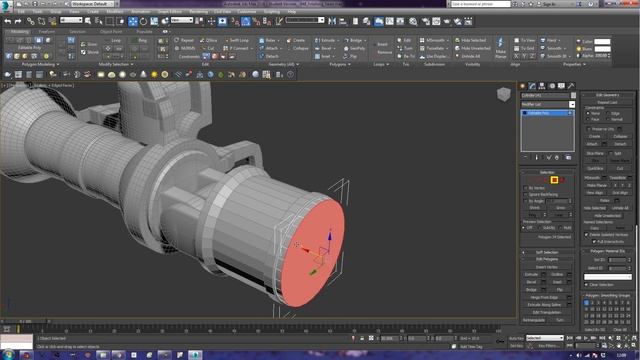Click the QSlice ribbon tool
This screenshot has width=640, height=360.
point(209,40)
